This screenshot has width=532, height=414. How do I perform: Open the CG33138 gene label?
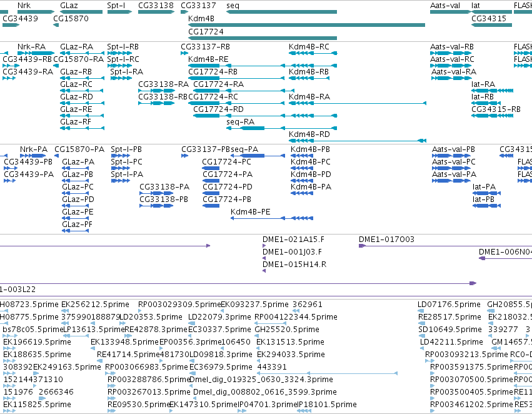[x=156, y=6]
